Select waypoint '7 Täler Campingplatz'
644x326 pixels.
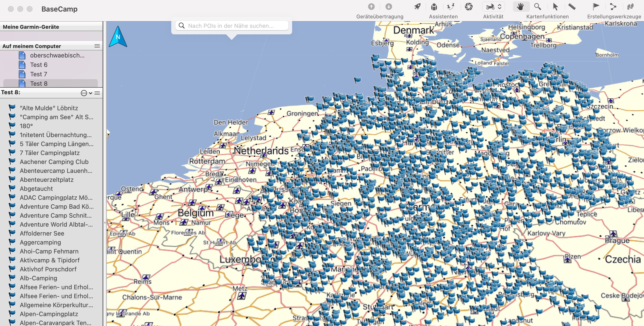coord(49,153)
